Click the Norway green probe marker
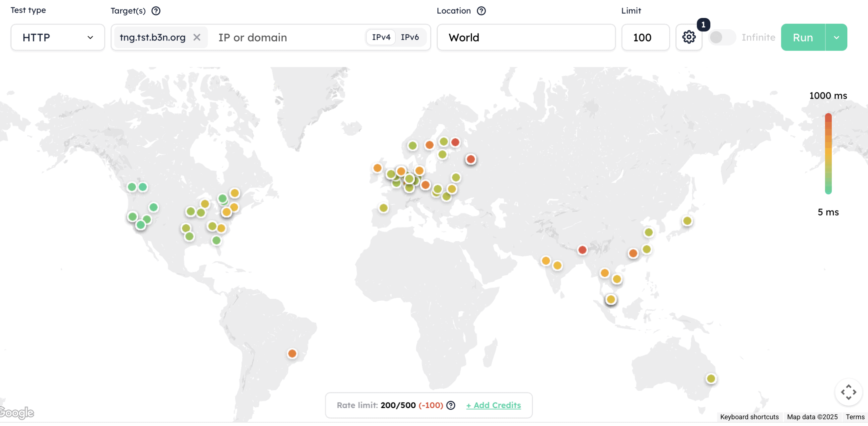The height and width of the screenshot is (426, 868). (412, 146)
